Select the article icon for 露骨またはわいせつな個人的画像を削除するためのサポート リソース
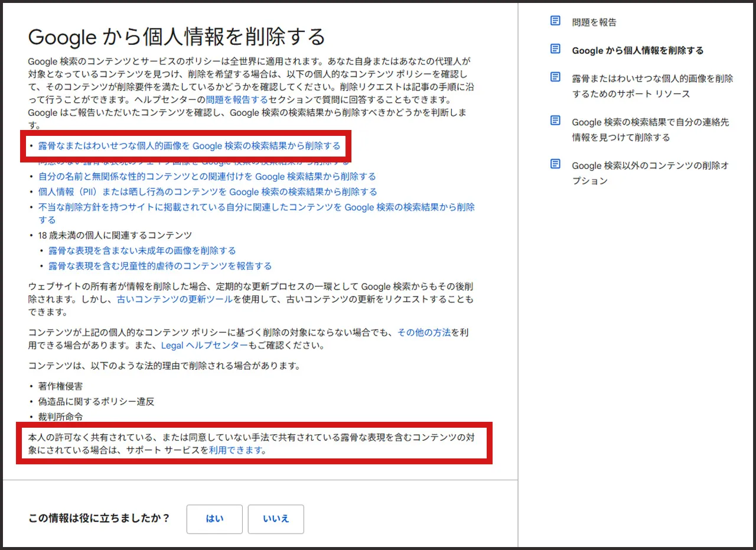This screenshot has height=550, width=756. (555, 77)
